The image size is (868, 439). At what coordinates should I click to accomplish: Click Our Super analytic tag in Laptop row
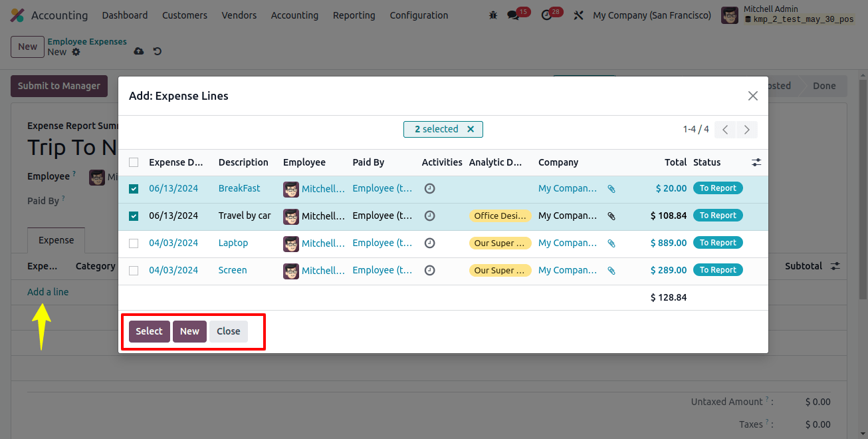500,243
